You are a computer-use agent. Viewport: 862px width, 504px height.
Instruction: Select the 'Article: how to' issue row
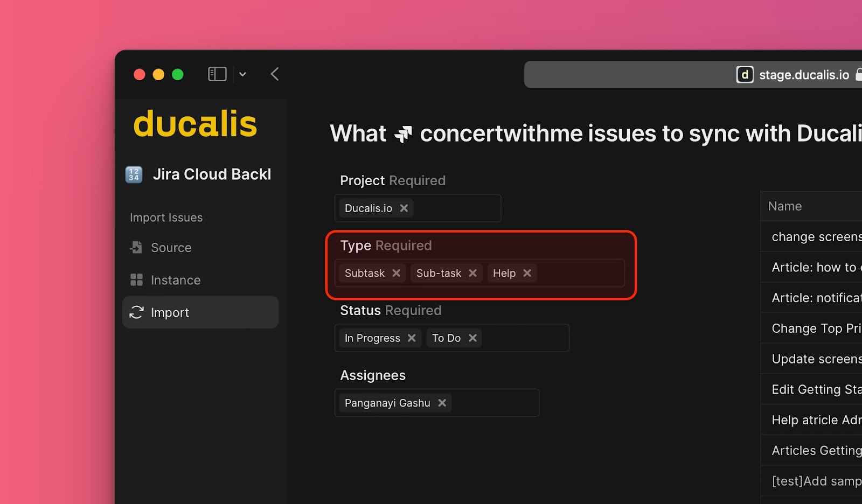tap(811, 267)
